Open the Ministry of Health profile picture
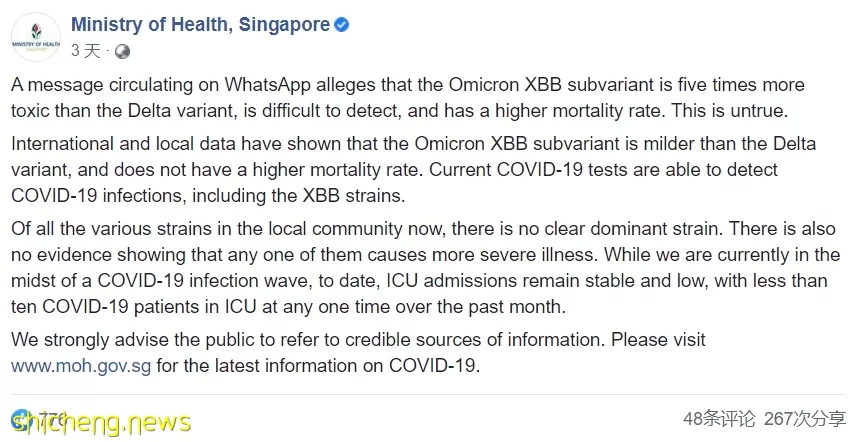859x442 pixels. (36, 37)
